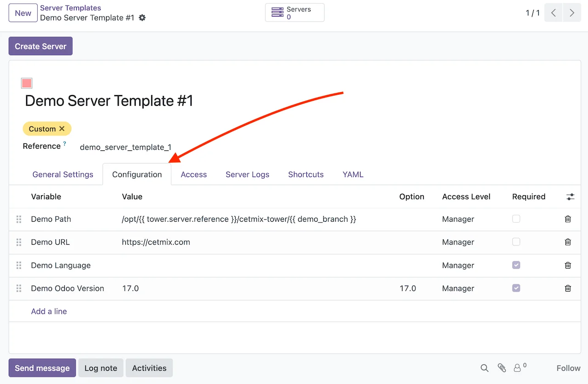Tick the Required checkbox for Demo URL

pos(516,242)
